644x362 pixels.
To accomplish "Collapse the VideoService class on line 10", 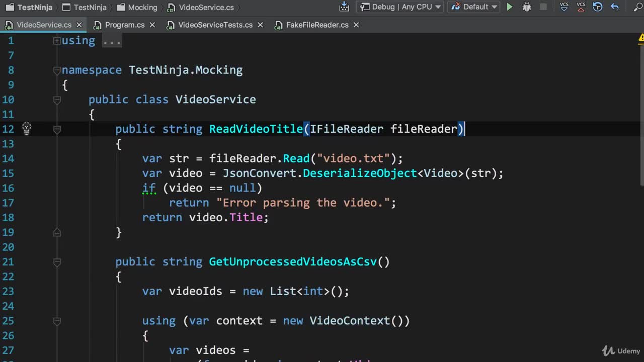I will coord(57,100).
